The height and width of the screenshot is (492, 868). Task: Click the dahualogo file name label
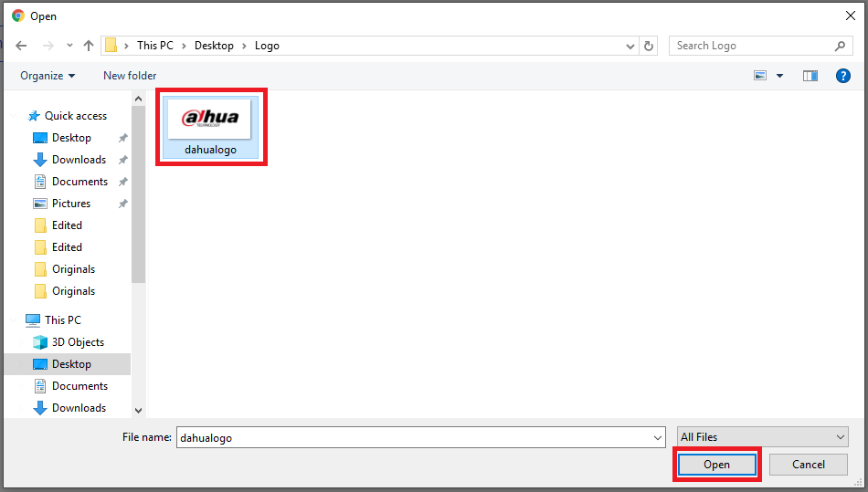click(210, 150)
